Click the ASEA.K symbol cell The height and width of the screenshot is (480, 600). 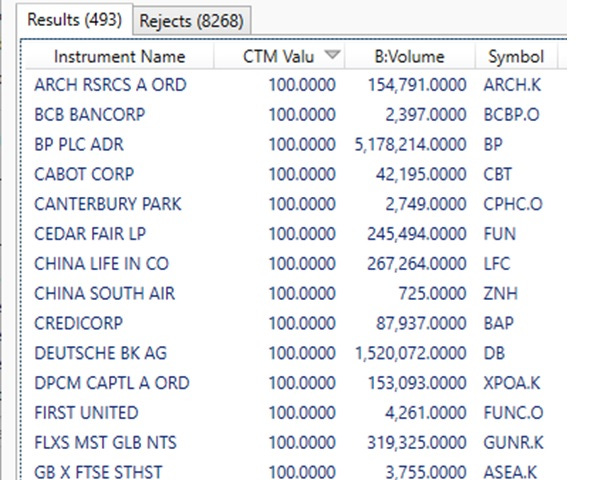pyautogui.click(x=510, y=472)
